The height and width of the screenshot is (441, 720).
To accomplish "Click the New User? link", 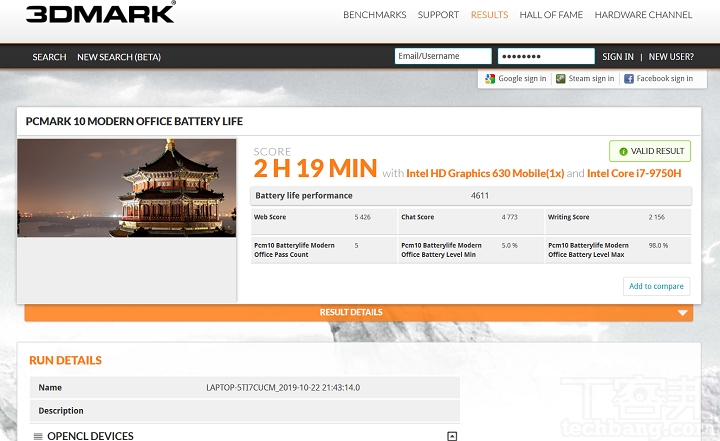I will tap(671, 57).
